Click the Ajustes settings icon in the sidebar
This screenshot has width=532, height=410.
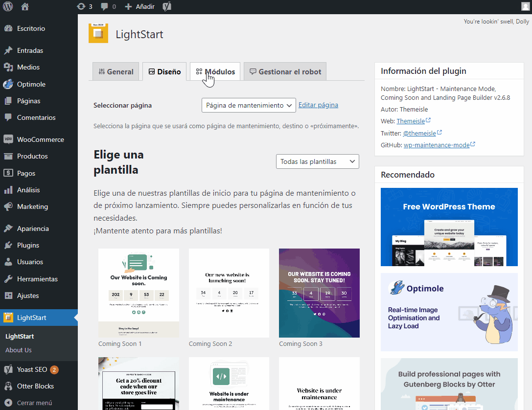coord(8,296)
